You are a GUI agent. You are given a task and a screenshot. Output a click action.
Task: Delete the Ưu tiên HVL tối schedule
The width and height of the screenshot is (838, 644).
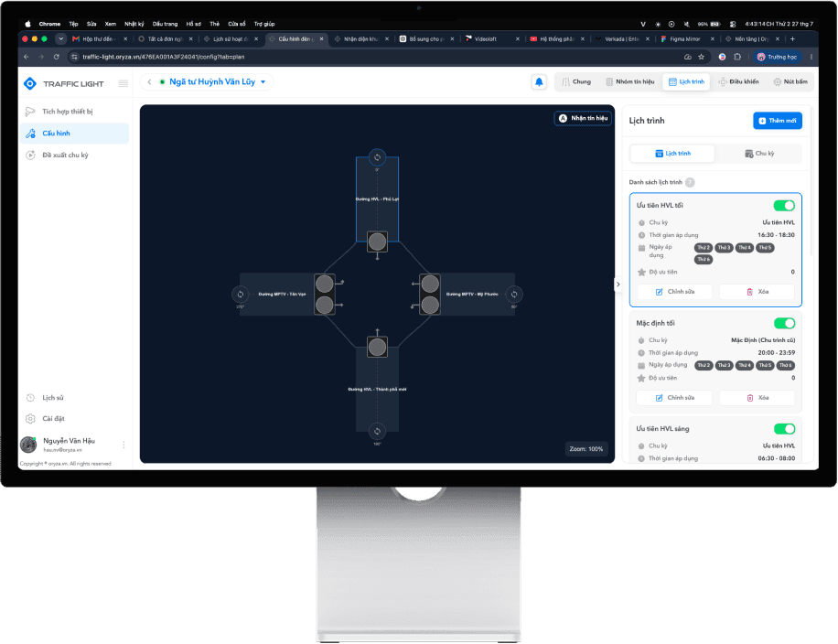(757, 292)
